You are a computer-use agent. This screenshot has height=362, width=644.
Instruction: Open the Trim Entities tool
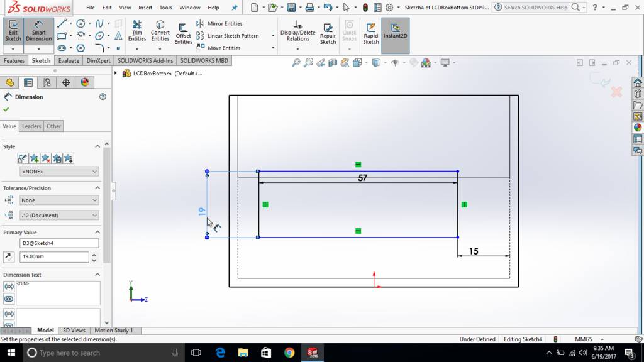pos(136,31)
